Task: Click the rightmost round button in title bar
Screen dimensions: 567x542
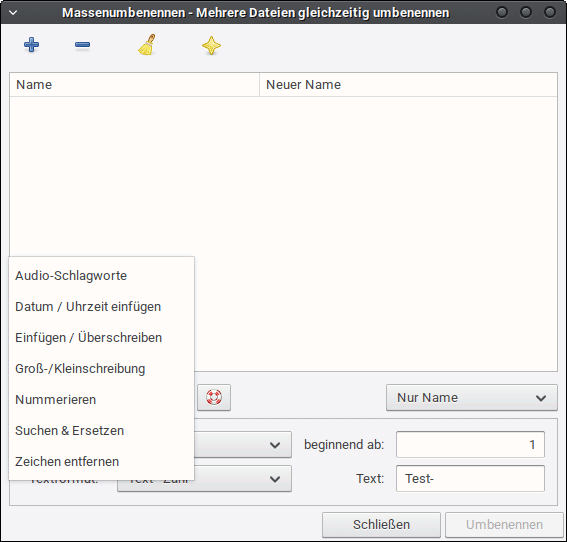Action: pos(550,12)
